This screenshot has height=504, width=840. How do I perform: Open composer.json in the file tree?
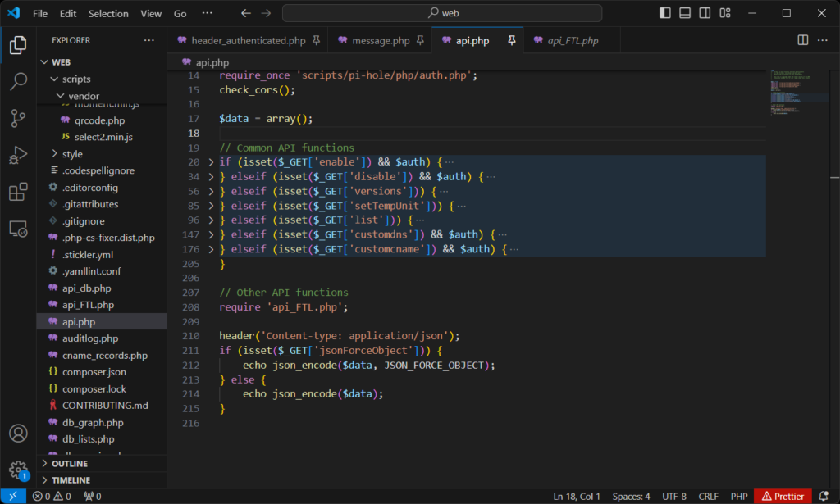[94, 372]
